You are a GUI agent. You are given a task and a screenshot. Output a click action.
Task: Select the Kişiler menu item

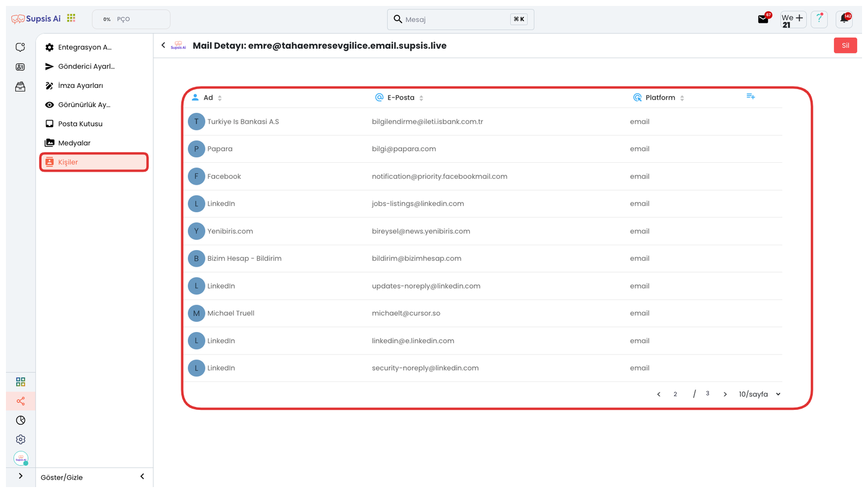pyautogui.click(x=94, y=162)
